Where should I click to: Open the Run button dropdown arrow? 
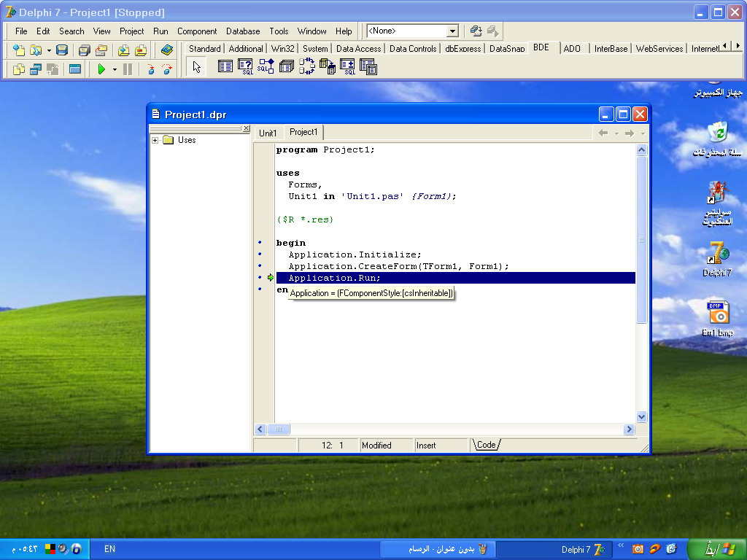click(x=115, y=69)
